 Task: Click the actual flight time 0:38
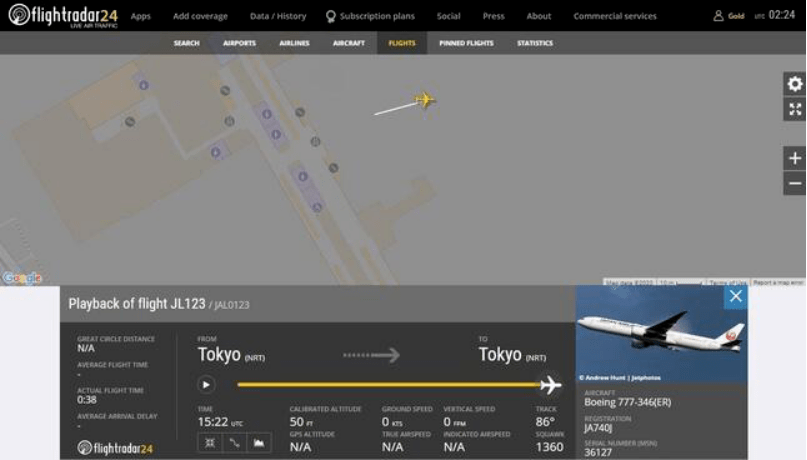(87, 400)
